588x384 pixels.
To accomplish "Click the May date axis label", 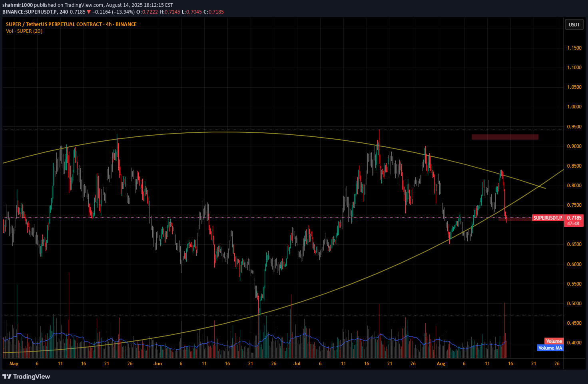I will [14, 364].
